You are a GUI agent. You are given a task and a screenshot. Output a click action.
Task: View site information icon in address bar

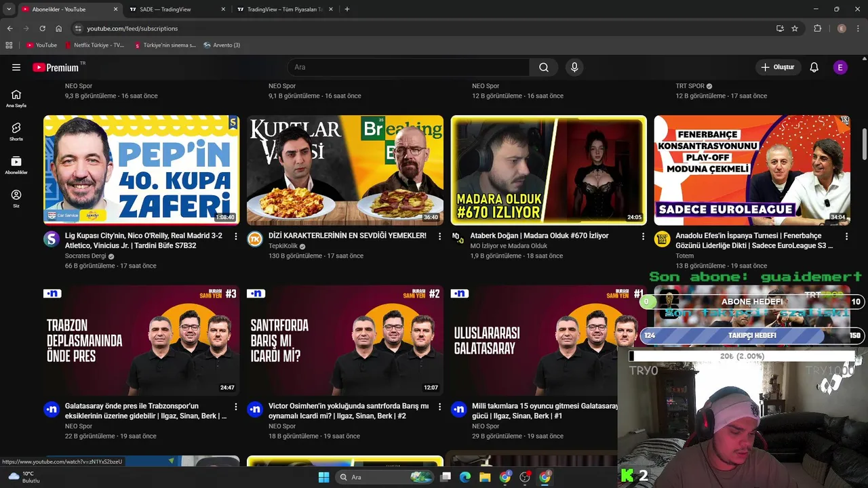pos(78,28)
